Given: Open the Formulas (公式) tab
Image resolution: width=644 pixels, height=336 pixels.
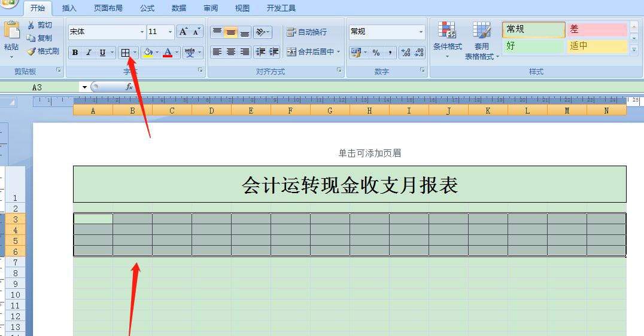Looking at the screenshot, I should [147, 8].
